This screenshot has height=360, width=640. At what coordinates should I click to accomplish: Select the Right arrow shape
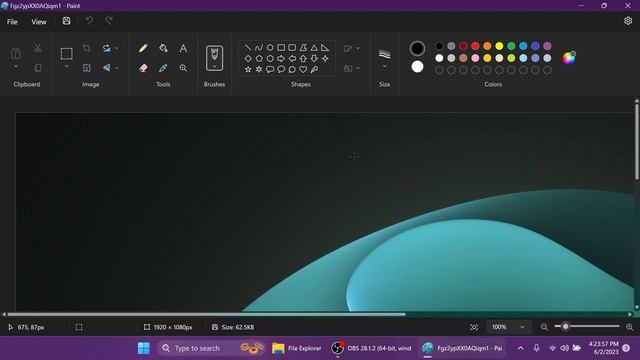(x=281, y=59)
